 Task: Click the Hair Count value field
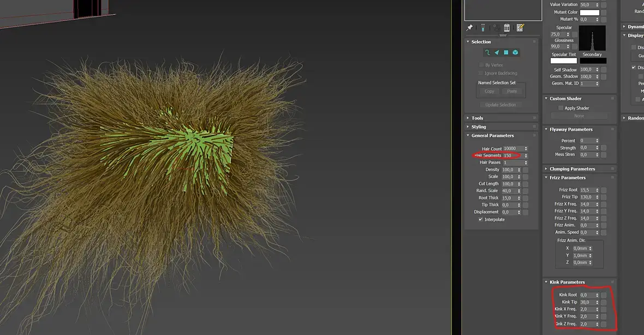(512, 149)
